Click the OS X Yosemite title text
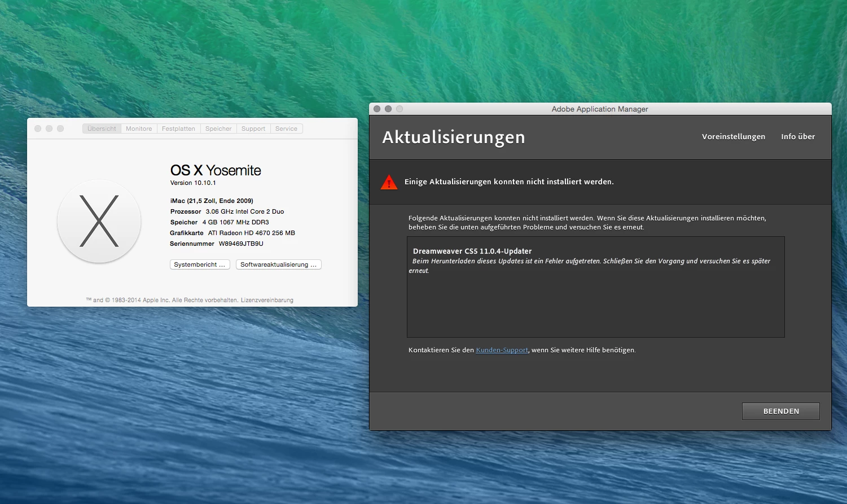 tap(216, 170)
